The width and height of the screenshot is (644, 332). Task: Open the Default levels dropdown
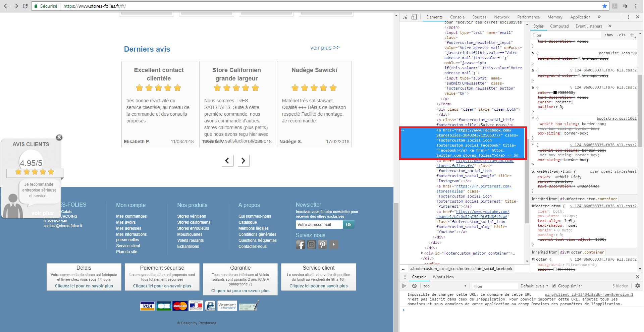tap(534, 286)
